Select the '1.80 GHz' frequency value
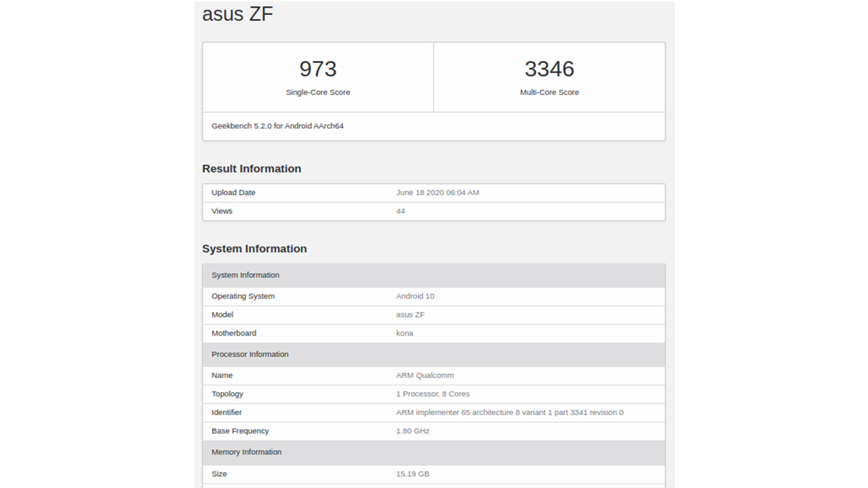868x488 pixels. (413, 431)
